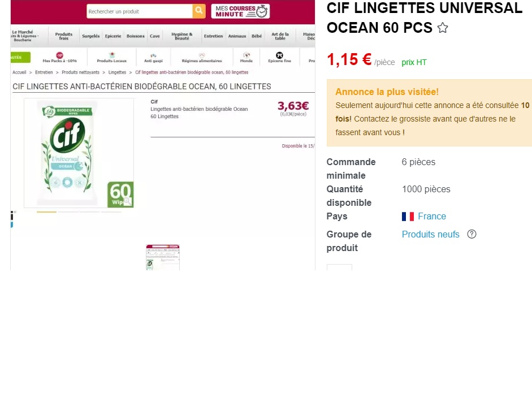Click the Mes Packs à -10% icon
This screenshot has width=532, height=393.
(x=60, y=55)
